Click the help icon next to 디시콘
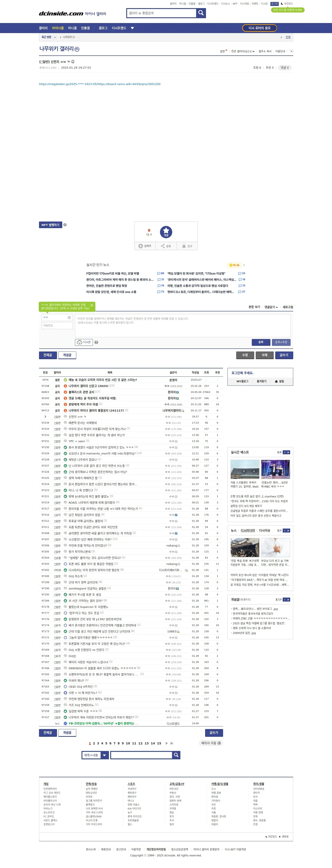Screen dimensions: 332x868 (x=96, y=342)
